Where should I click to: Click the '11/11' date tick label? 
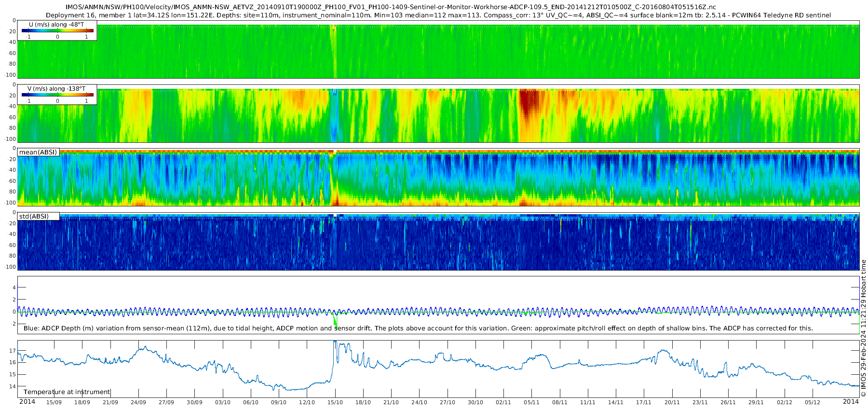pos(588,402)
